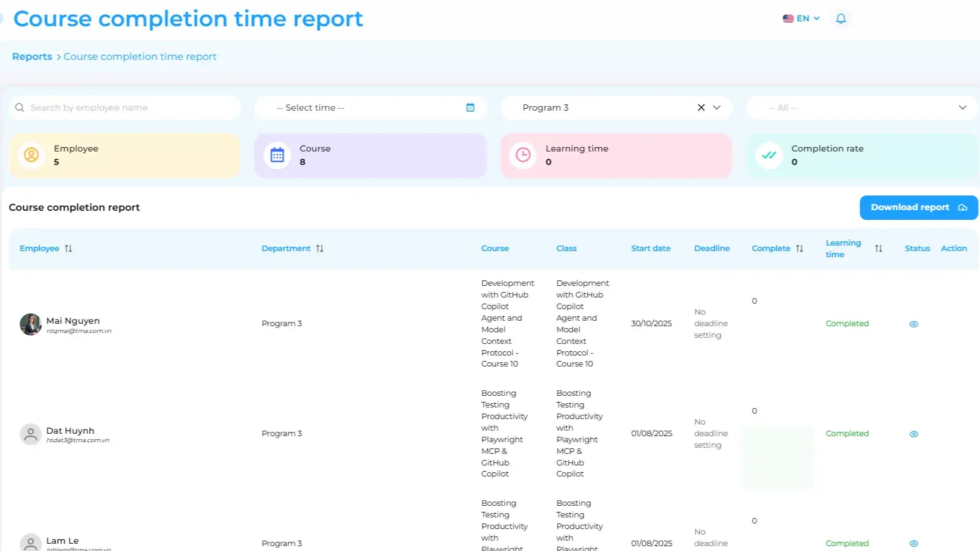Open the Select time date picker
This screenshot has width=980, height=551.
(x=370, y=108)
